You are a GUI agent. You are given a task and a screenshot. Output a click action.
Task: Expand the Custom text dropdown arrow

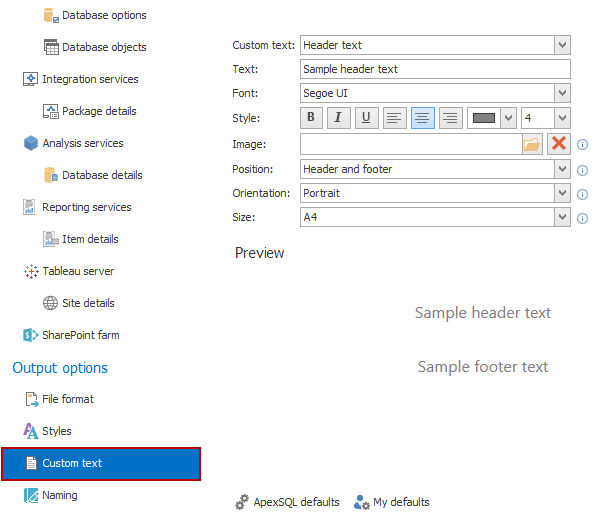[562, 45]
